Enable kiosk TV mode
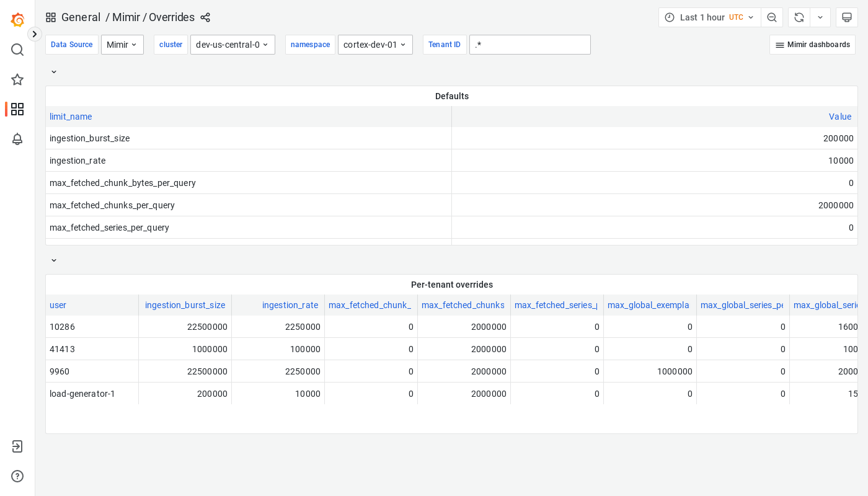868x496 pixels. [x=847, y=17]
